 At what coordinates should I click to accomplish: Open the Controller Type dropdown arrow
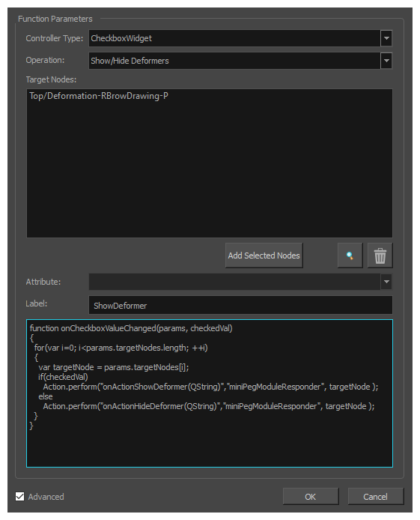pyautogui.click(x=386, y=38)
